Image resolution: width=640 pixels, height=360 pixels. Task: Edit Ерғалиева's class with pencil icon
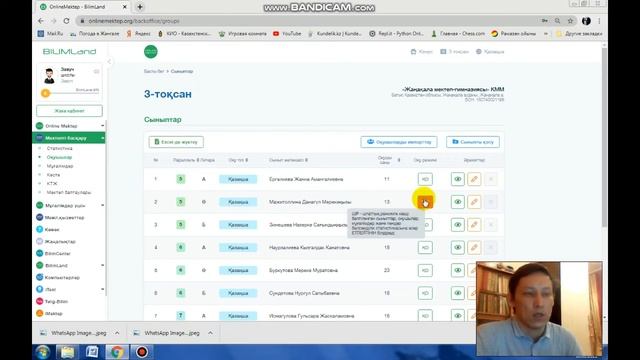pyautogui.click(x=474, y=179)
